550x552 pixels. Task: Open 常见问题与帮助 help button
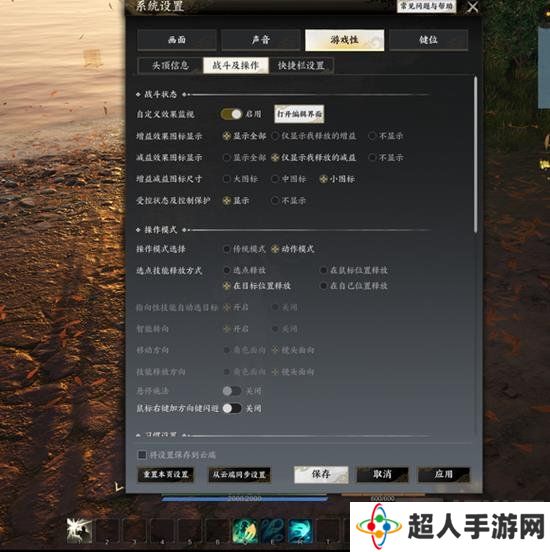point(426,6)
